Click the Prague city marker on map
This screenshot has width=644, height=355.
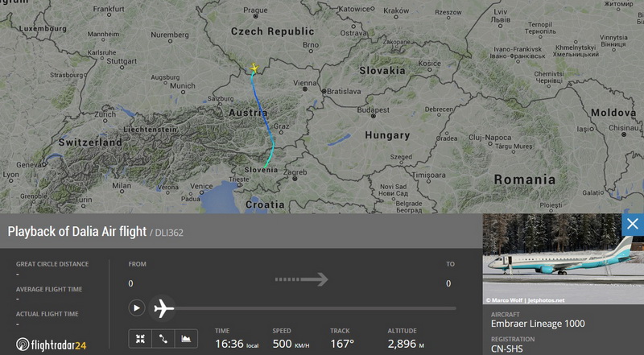(x=255, y=16)
